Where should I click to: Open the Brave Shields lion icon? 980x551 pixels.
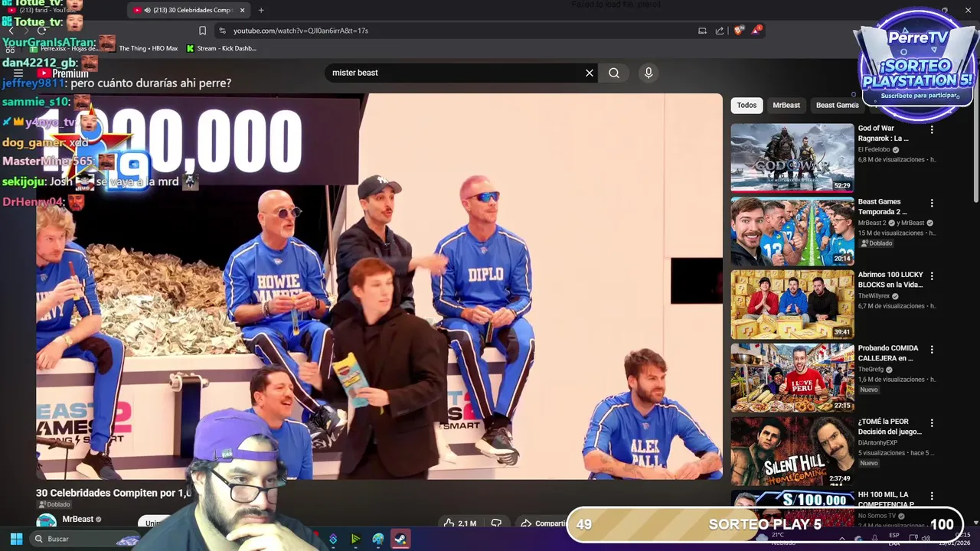738,31
